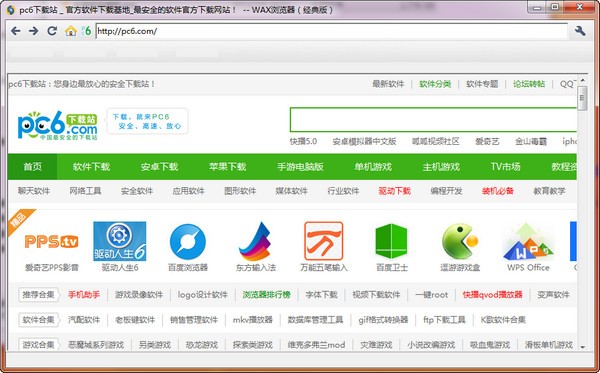Screen dimensions: 600x373
Task: Open 编程开发 category
Action: 446,191
